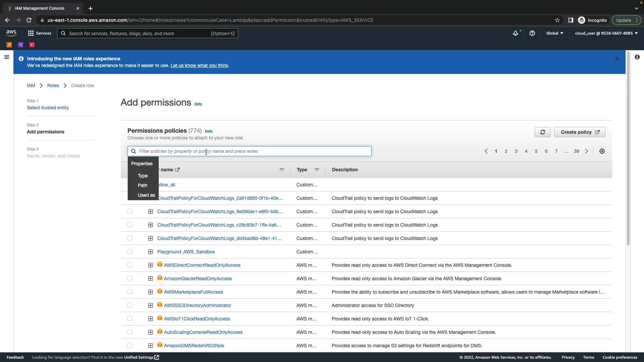Image resolution: width=644 pixels, height=362 pixels.
Task: Dismiss the new IAM roles banner
Action: [617, 59]
